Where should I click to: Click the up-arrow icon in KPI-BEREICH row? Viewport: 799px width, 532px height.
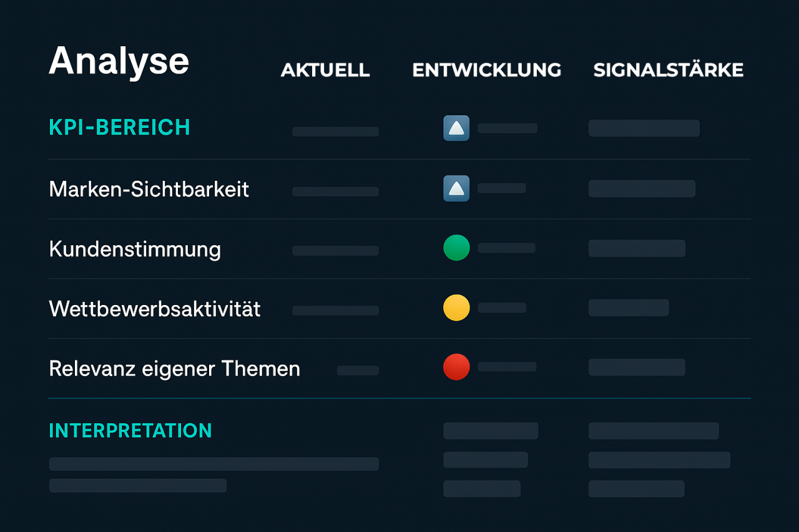(x=456, y=128)
